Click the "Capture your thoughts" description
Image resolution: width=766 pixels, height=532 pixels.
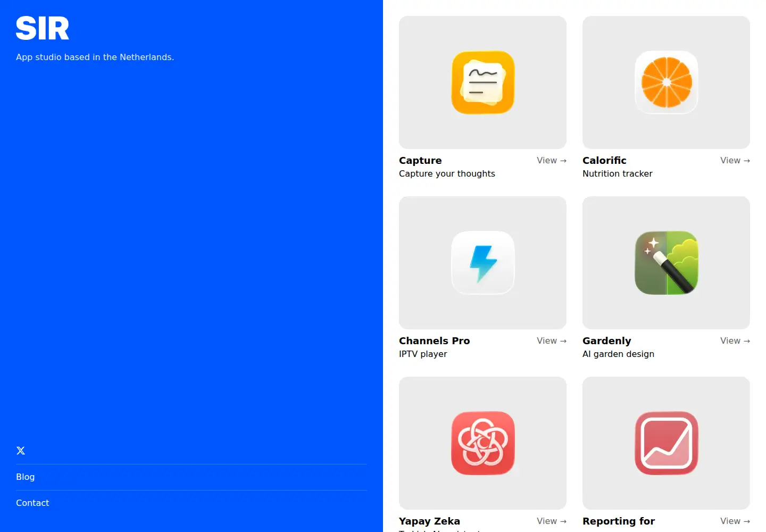click(447, 173)
